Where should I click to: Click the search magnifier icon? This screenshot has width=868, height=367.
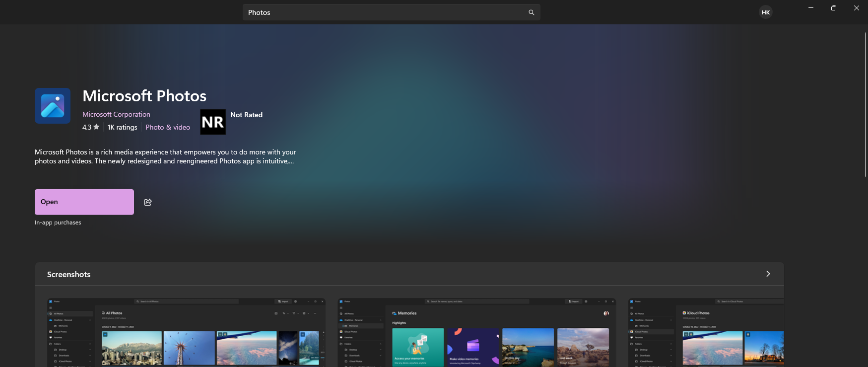[x=531, y=12]
